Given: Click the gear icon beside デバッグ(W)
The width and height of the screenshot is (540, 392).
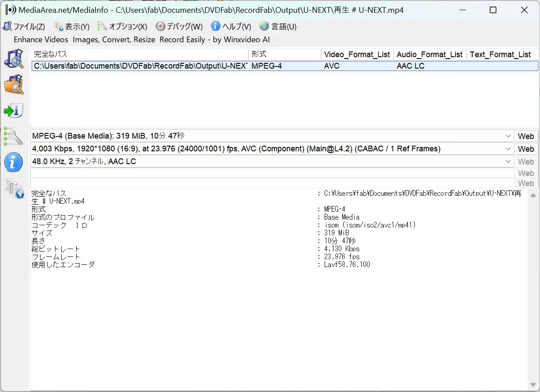Looking at the screenshot, I should point(160,26).
